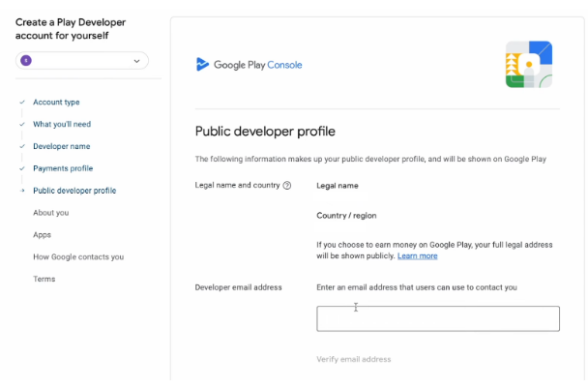This screenshot has width=588, height=388.
Task: Select the Developer name step
Action: click(x=61, y=146)
